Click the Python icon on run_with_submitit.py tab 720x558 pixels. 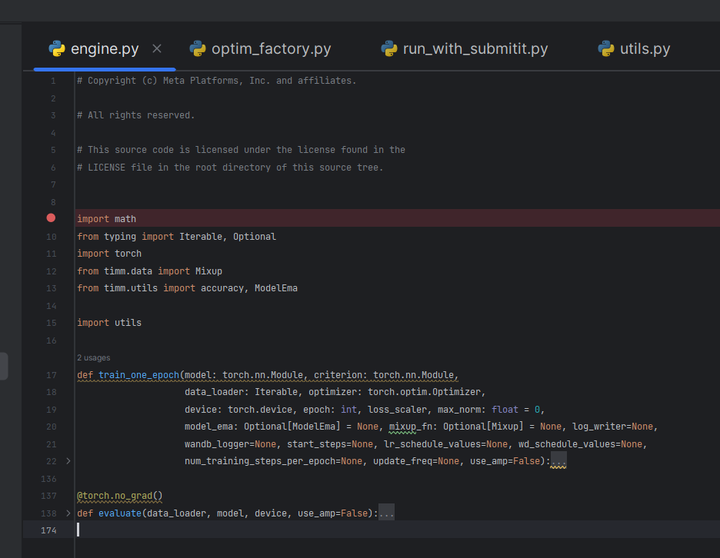[389, 48]
